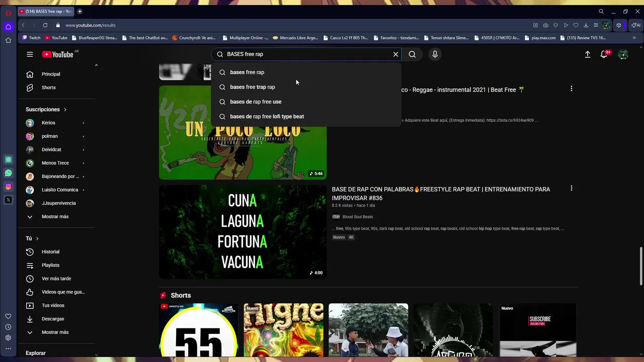This screenshot has width=644, height=362.
Task: Choose suggestion 'bases de rap free lofi type beat'
Action: click(x=306, y=116)
